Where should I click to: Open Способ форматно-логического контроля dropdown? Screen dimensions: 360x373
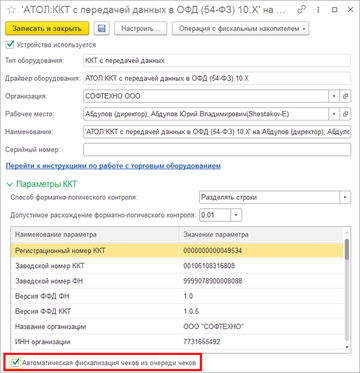345,197
